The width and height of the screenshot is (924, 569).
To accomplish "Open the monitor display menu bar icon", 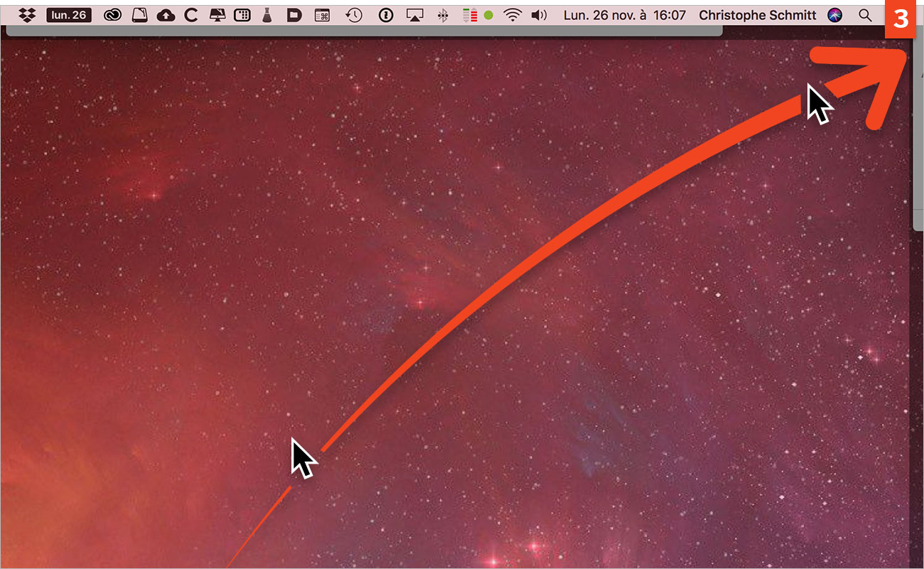I will click(x=217, y=15).
